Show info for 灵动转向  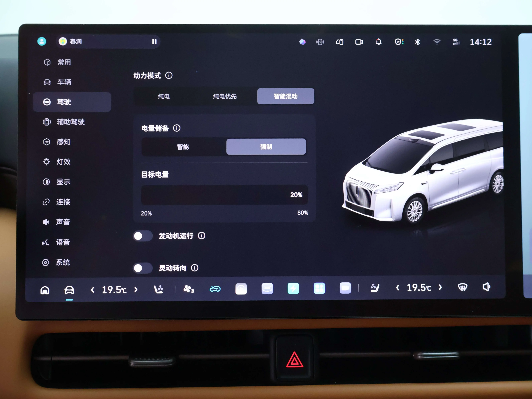(195, 268)
